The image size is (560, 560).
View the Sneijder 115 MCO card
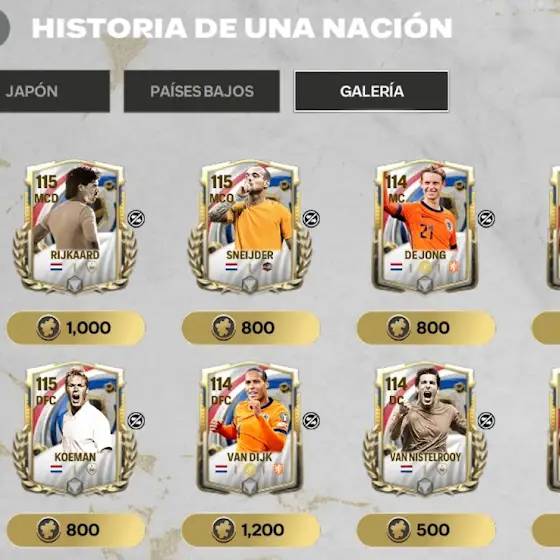pyautogui.click(x=250, y=227)
